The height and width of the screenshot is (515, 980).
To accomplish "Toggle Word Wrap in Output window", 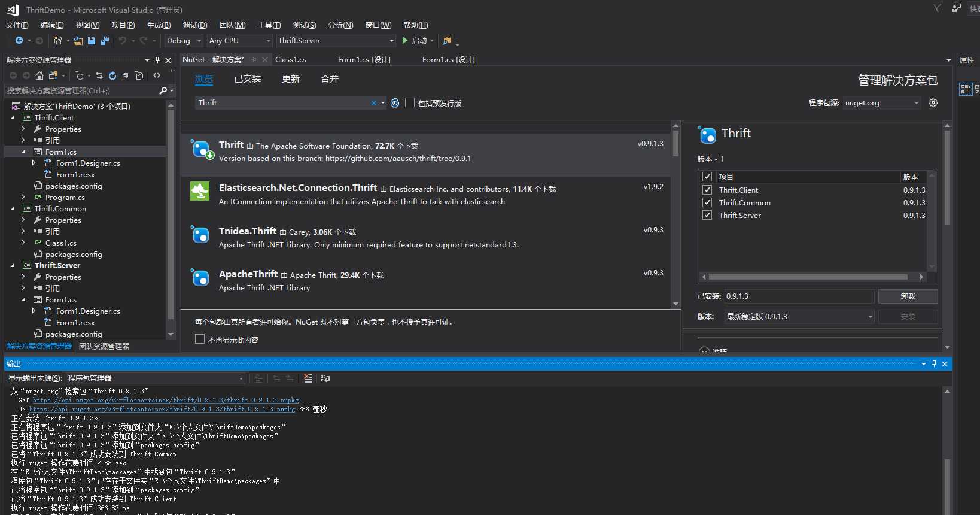I will tap(325, 378).
